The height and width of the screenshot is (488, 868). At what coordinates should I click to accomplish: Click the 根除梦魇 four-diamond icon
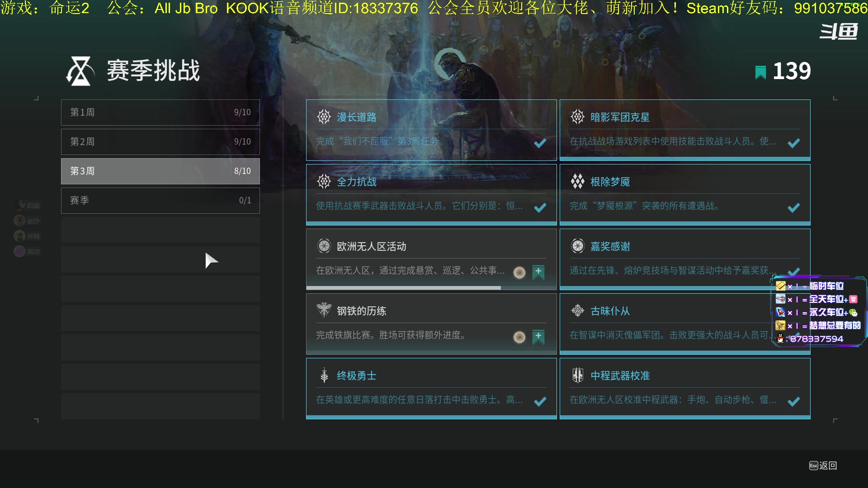coord(578,182)
